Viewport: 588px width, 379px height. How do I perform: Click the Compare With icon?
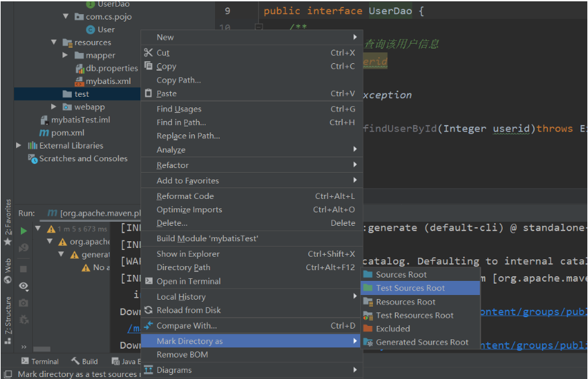pyautogui.click(x=149, y=325)
